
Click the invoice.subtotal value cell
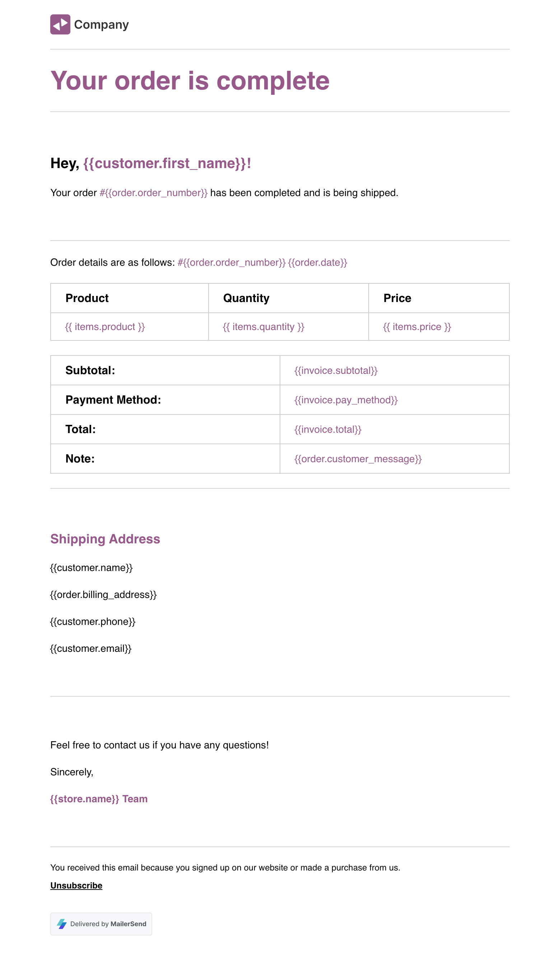(x=336, y=370)
